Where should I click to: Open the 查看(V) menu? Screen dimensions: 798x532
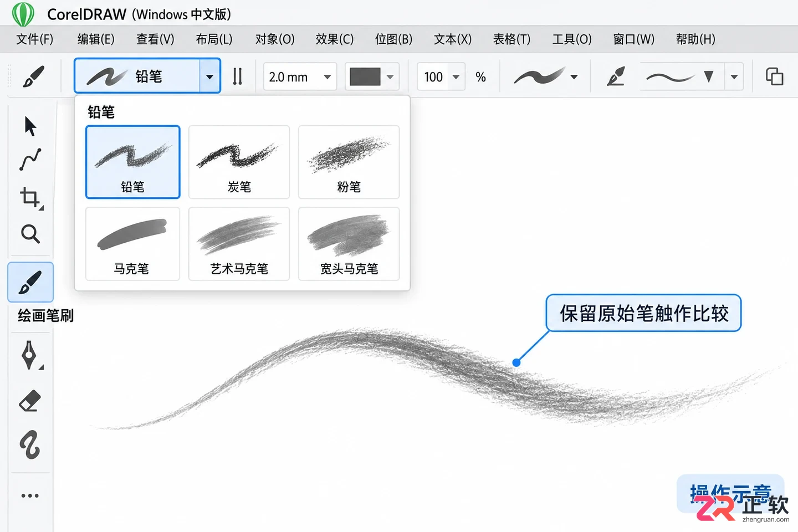[x=155, y=39]
